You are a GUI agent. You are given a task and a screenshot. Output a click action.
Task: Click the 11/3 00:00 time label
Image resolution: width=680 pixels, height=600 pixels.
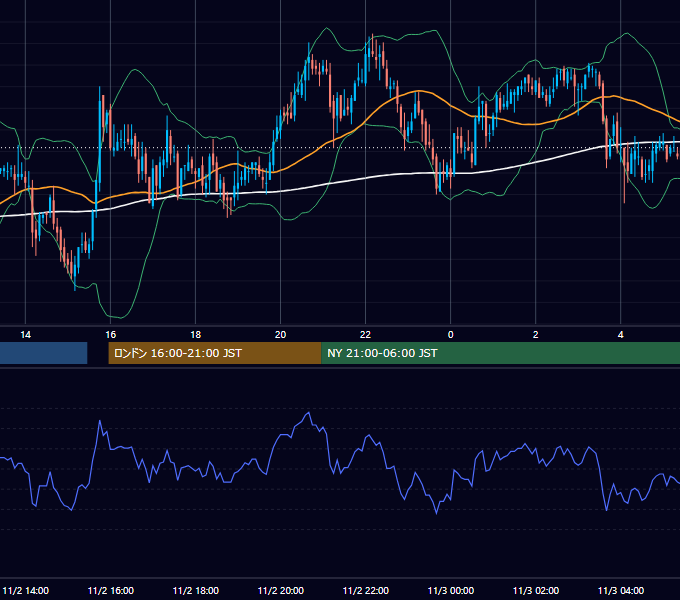pos(451,590)
